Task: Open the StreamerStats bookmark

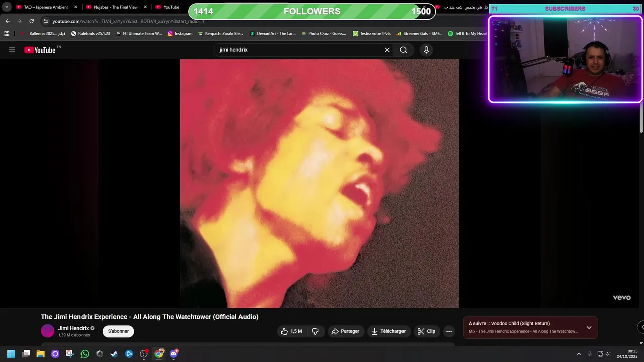Action: click(x=419, y=34)
